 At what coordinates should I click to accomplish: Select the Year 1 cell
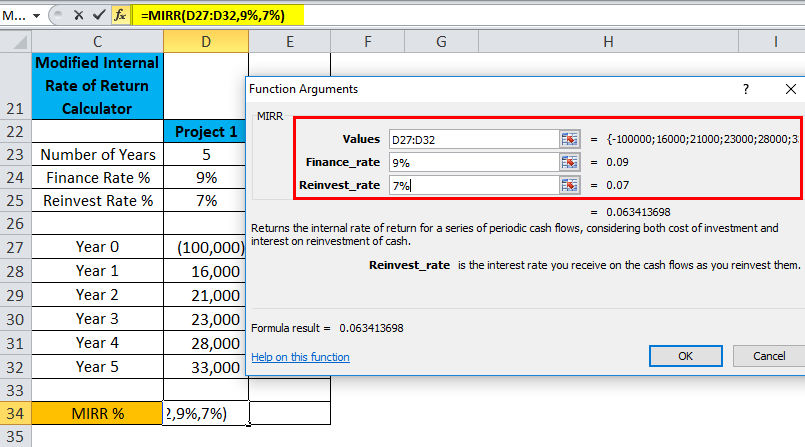[x=98, y=271]
